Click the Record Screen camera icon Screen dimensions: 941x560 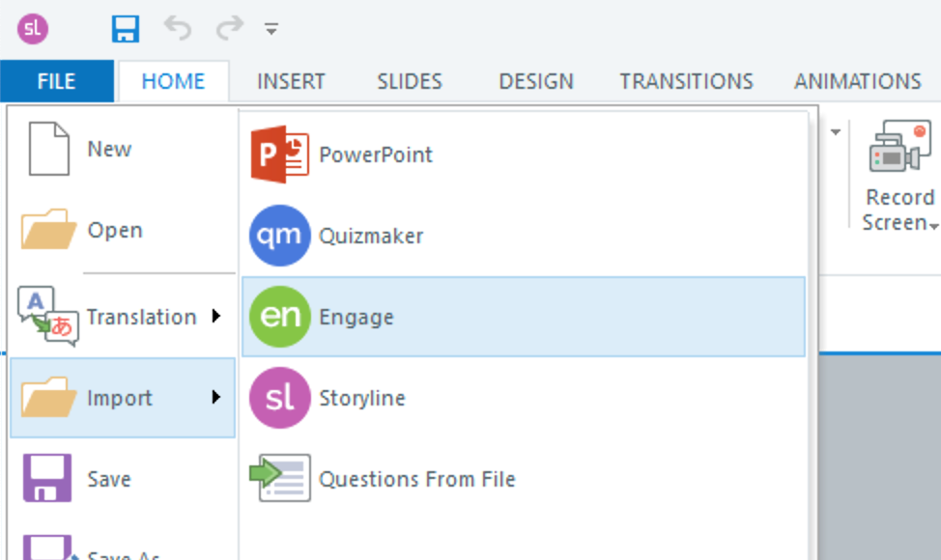(899, 148)
